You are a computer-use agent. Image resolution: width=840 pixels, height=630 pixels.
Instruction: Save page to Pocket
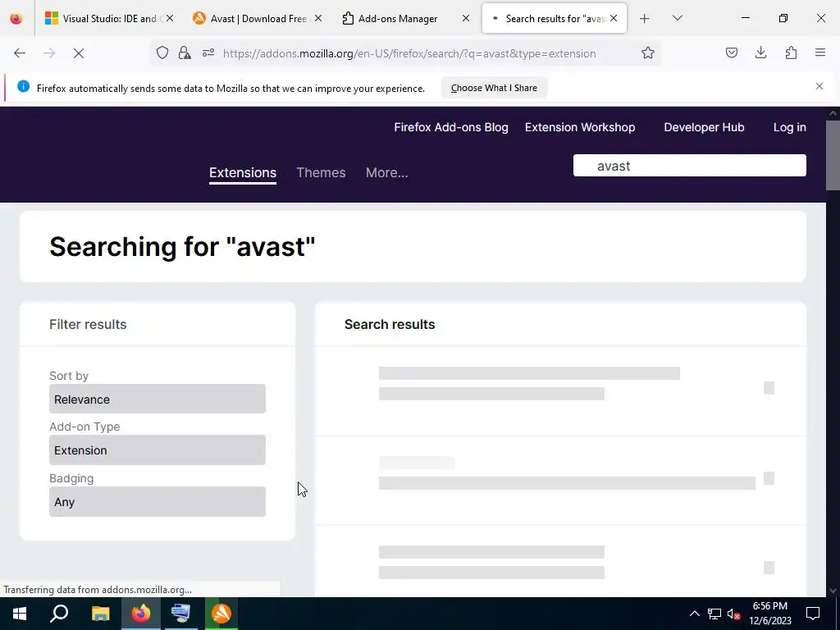tap(732, 53)
